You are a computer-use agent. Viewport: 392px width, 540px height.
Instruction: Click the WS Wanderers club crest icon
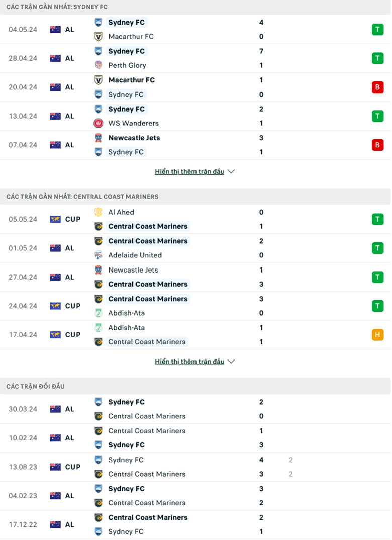[x=99, y=123]
